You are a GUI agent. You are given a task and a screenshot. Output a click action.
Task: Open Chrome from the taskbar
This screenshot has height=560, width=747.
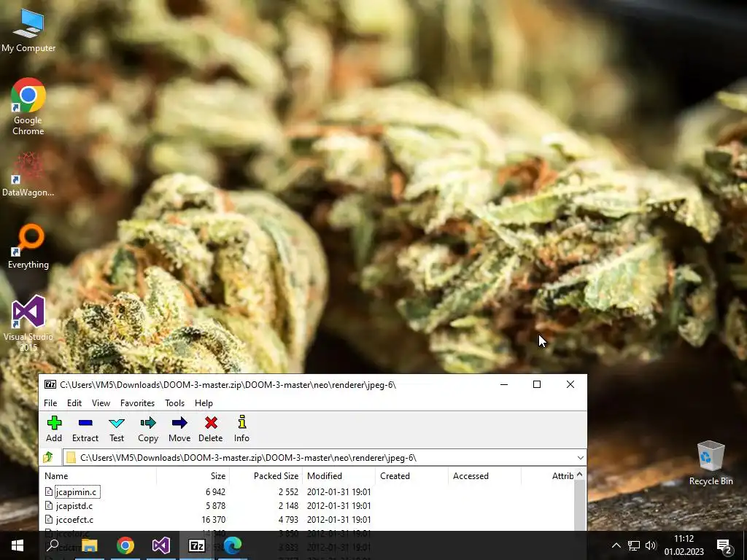coord(125,545)
